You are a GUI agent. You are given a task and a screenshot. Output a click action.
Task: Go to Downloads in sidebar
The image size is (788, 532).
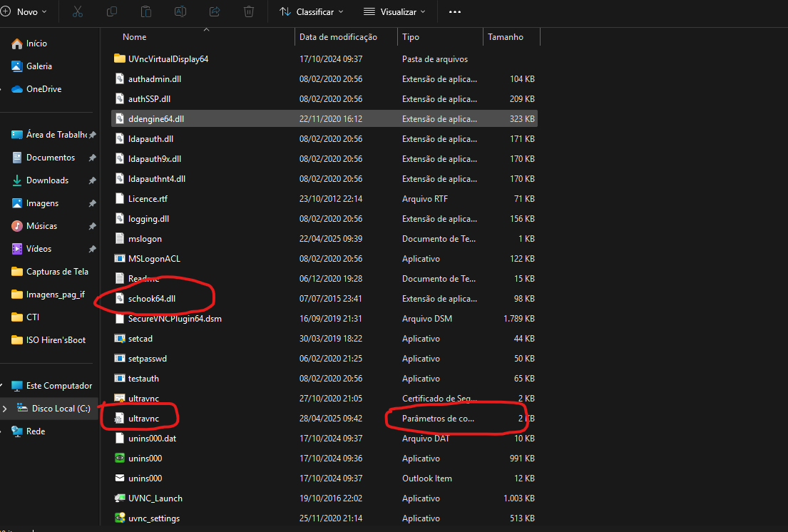click(47, 180)
